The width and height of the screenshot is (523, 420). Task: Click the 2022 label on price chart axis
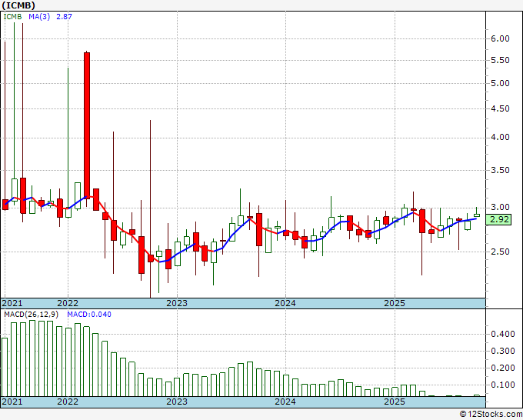pos(68,303)
